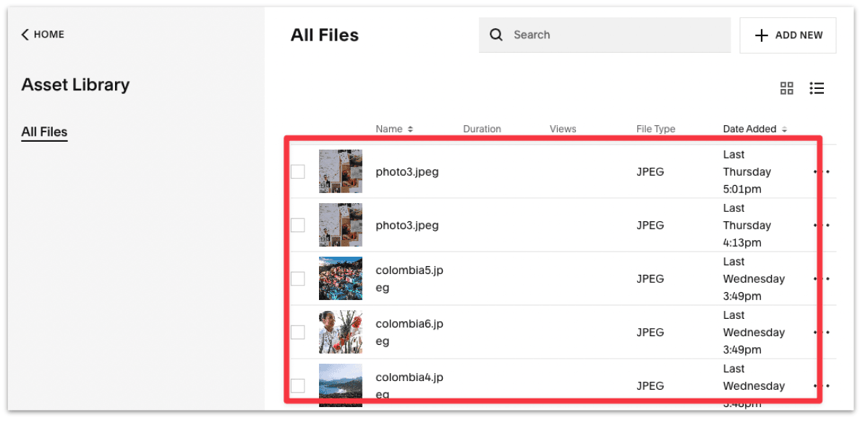Switch to grid view

point(787,88)
